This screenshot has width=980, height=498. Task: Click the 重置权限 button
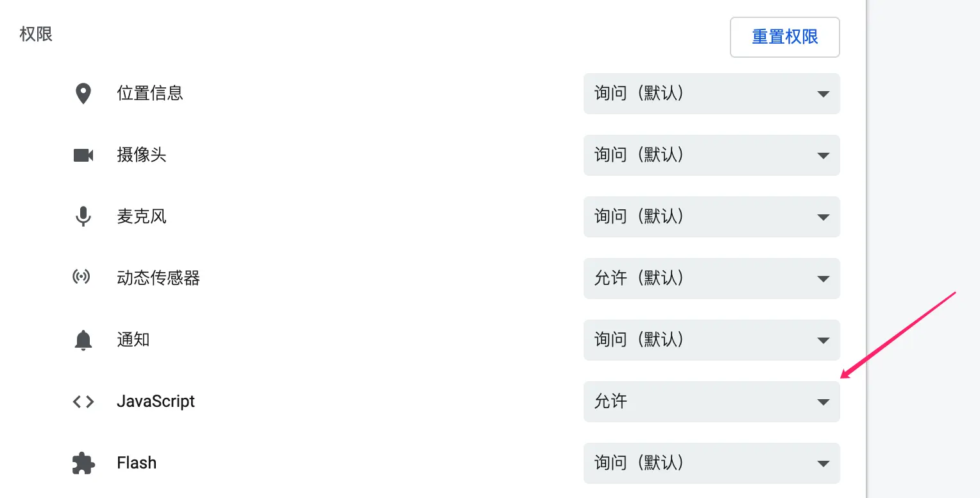(x=784, y=37)
